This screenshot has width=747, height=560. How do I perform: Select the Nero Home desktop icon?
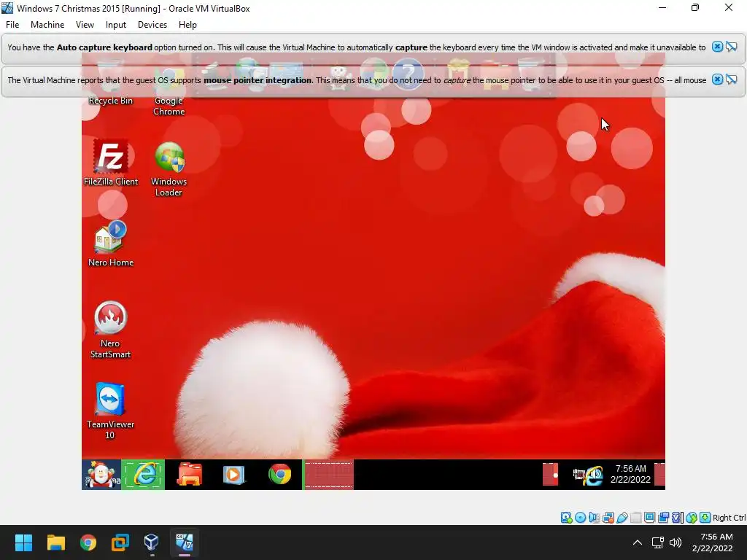111,244
